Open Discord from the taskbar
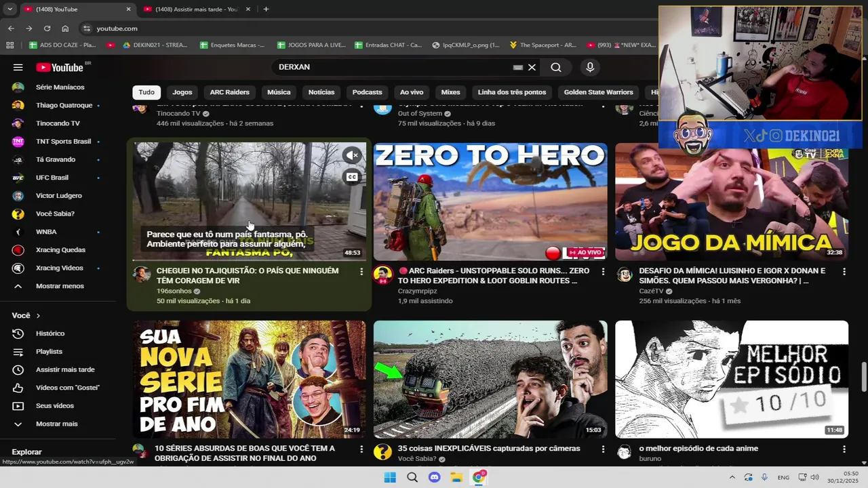Screen dimensions: 868x488 (x=435, y=477)
